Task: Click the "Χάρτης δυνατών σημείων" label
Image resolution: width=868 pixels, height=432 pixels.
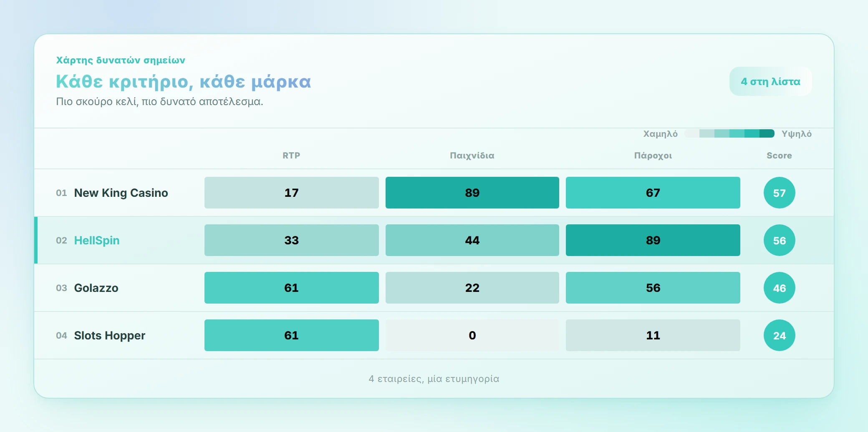Action: (121, 60)
